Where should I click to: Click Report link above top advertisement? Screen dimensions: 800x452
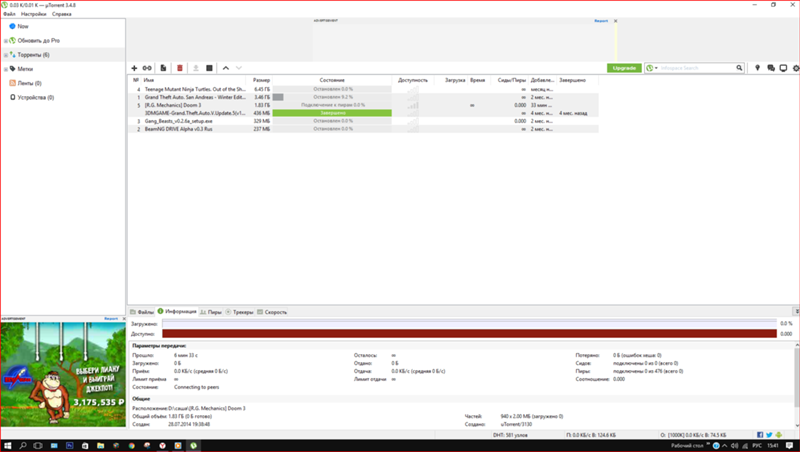point(601,21)
